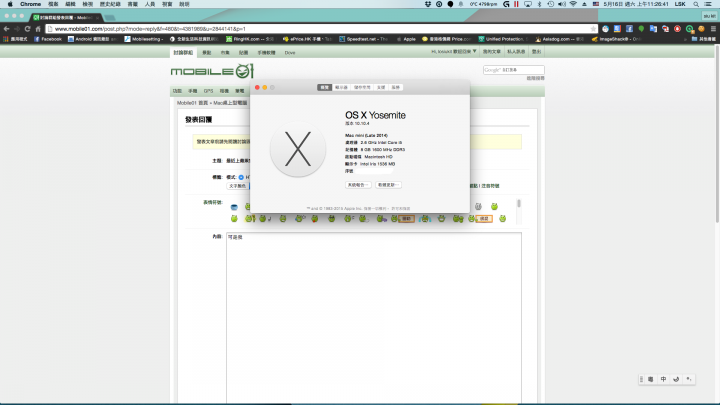This screenshot has height=405, width=720.
Task: Open the 人員 (People) menu
Action: coord(150,4)
